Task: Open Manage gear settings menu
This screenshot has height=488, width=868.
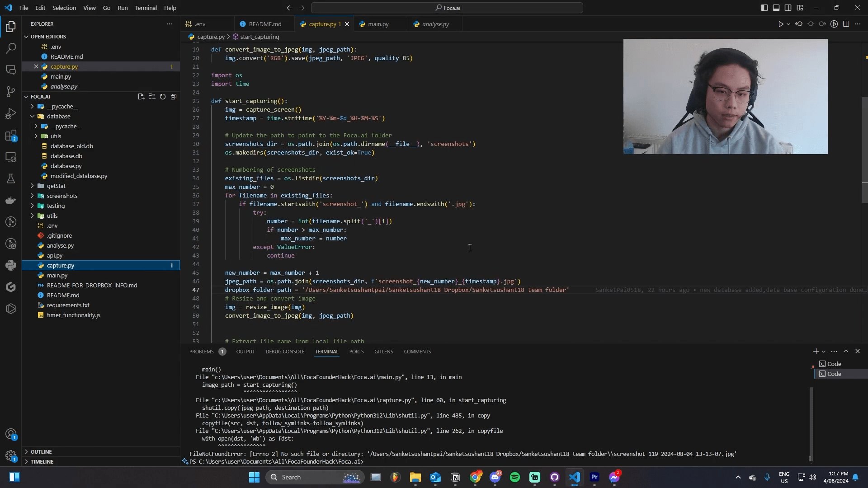Action: (x=11, y=455)
